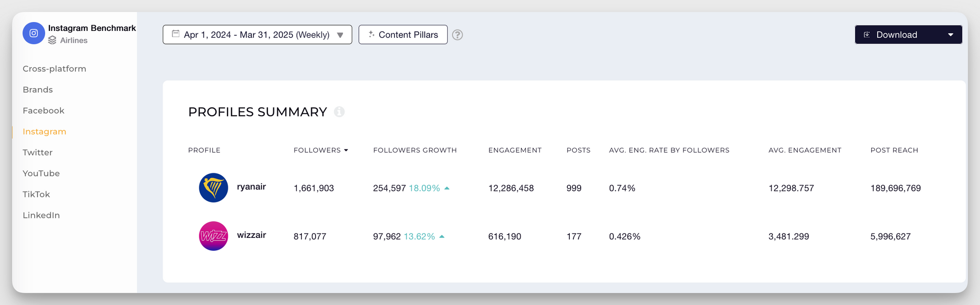
Task: Open the LinkedIn benchmark
Action: coord(41,215)
